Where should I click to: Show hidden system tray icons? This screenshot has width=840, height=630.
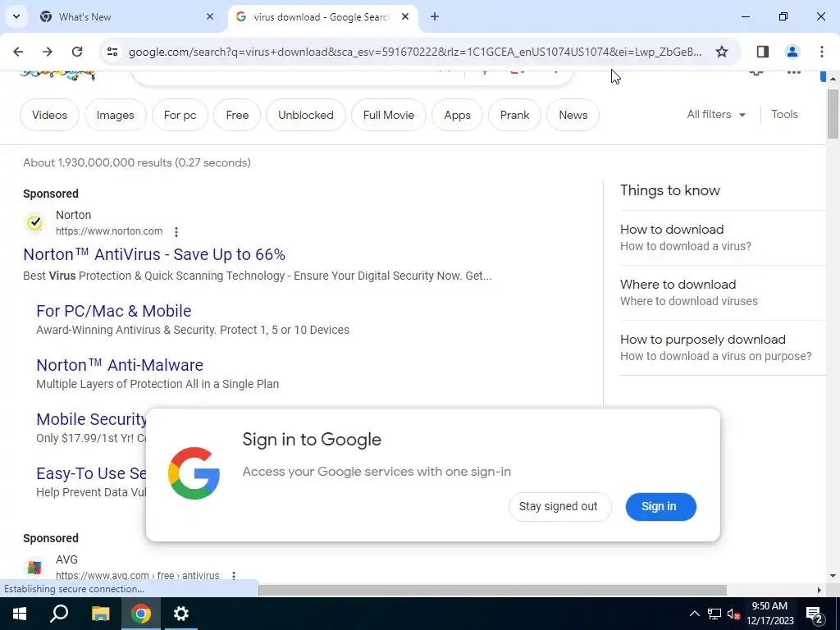point(694,614)
